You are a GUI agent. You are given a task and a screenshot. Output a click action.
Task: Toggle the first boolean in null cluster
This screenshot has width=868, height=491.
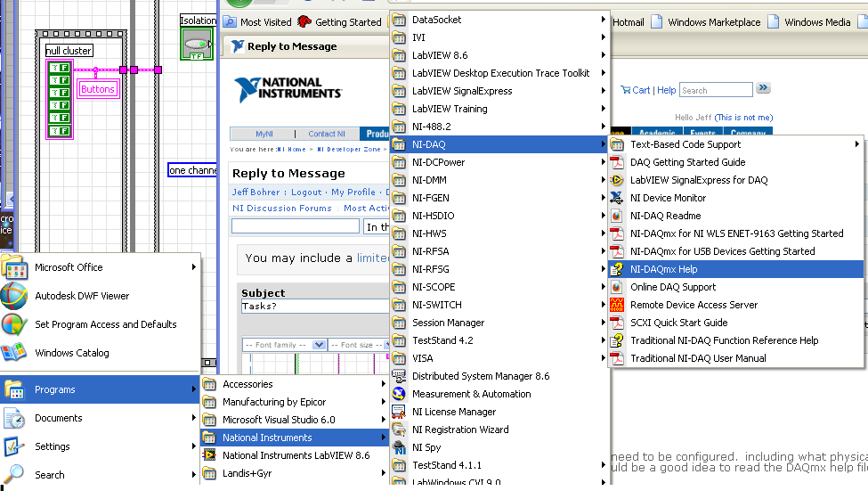(x=60, y=68)
